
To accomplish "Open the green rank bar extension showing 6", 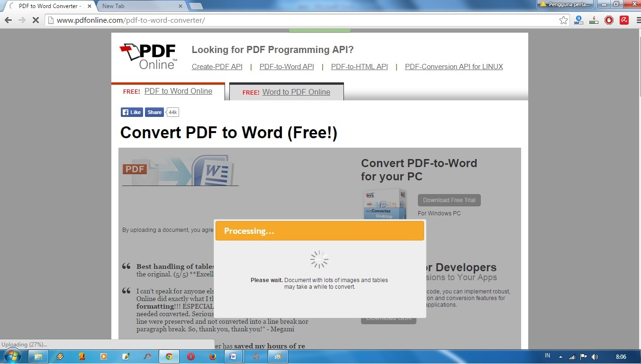I will click(594, 20).
